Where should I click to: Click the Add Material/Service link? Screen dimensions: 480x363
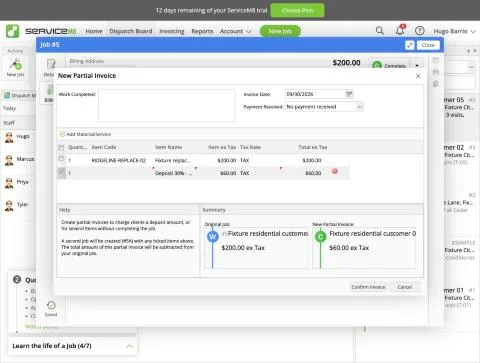tap(88, 134)
